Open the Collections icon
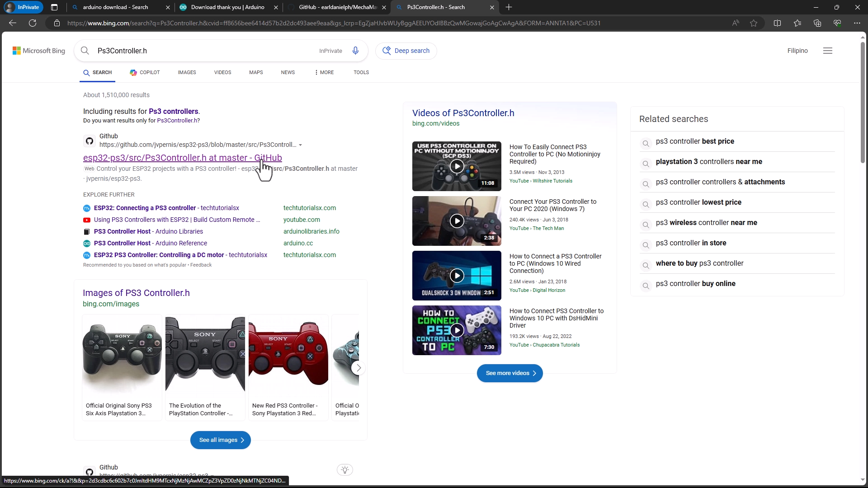This screenshot has height=488, width=868. click(817, 23)
